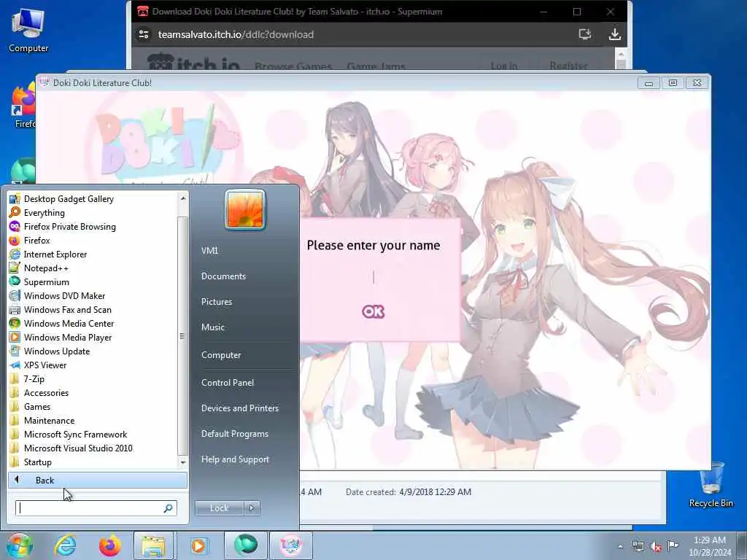This screenshot has width=747, height=560.
Task: Click the Supermium address bar URL
Action: click(x=236, y=34)
